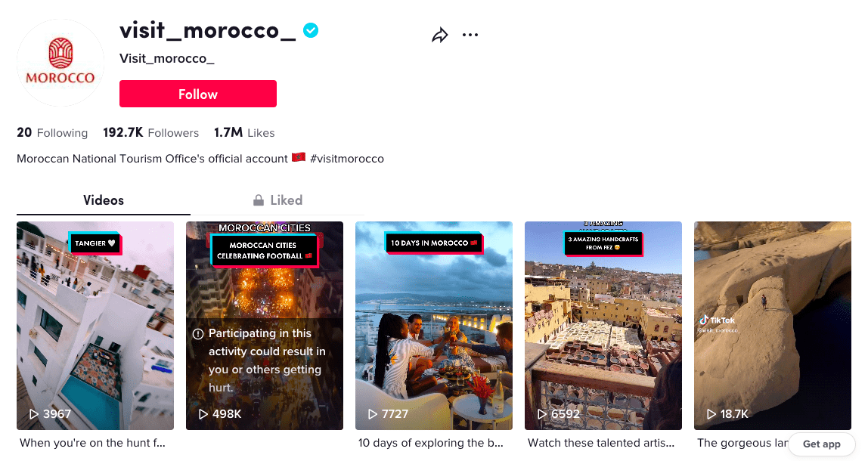Open the 192.7K Followers list

click(150, 133)
